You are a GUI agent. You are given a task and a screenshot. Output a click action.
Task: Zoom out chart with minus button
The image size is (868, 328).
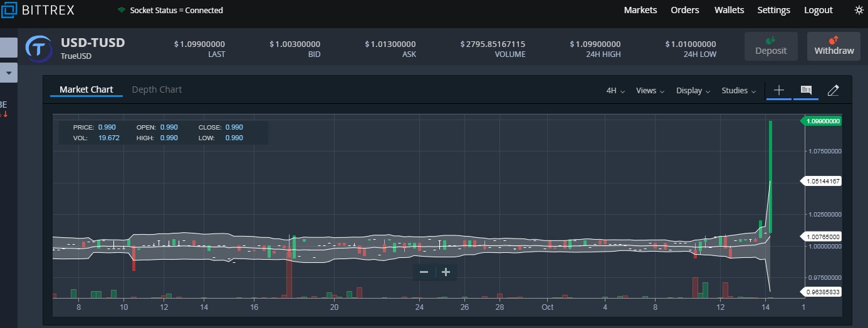pos(424,272)
